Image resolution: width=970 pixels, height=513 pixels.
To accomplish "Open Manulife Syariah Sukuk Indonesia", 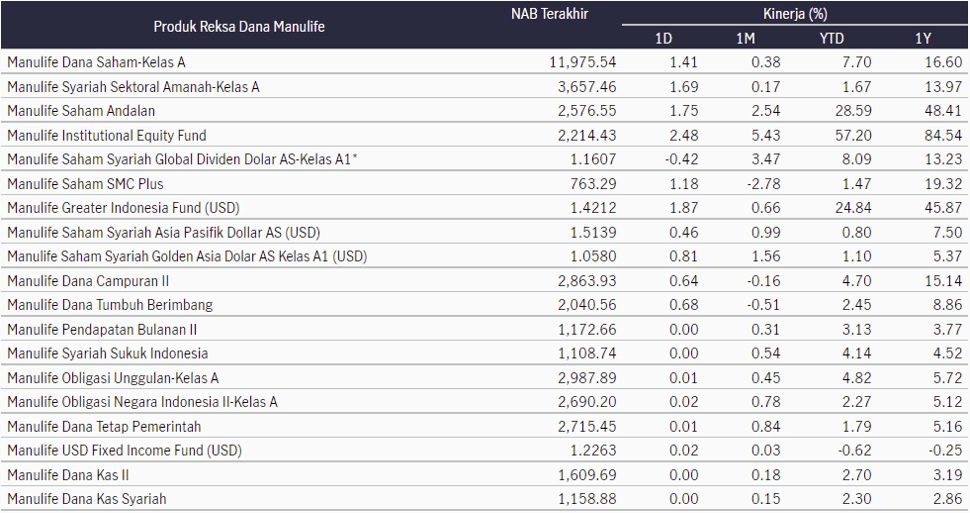I will [108, 353].
